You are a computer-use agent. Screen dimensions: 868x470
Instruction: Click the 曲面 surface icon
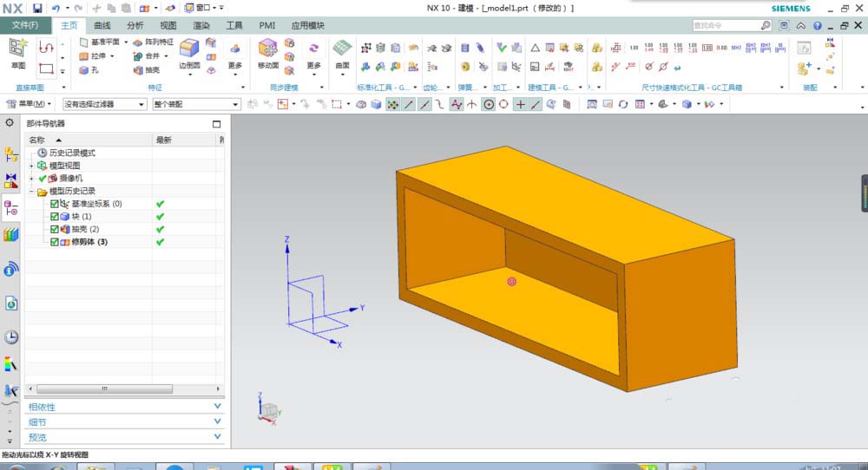(x=342, y=49)
